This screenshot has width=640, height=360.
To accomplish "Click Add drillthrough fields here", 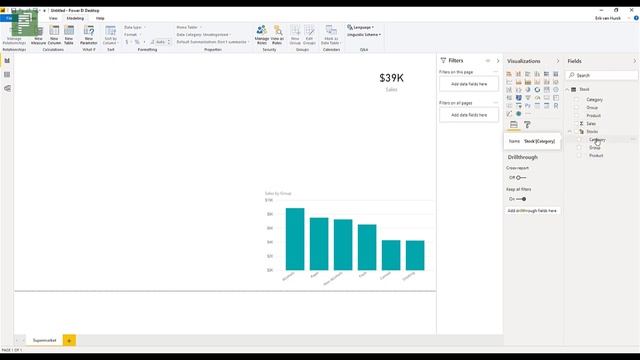I will (532, 211).
